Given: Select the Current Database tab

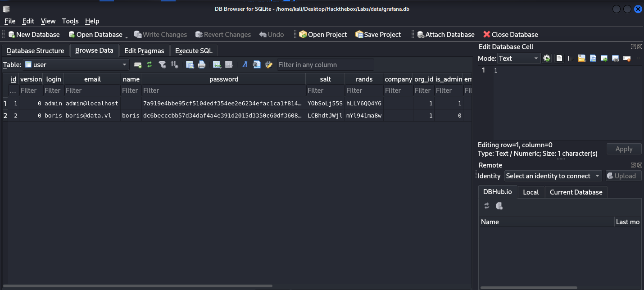Looking at the screenshot, I should 576,192.
